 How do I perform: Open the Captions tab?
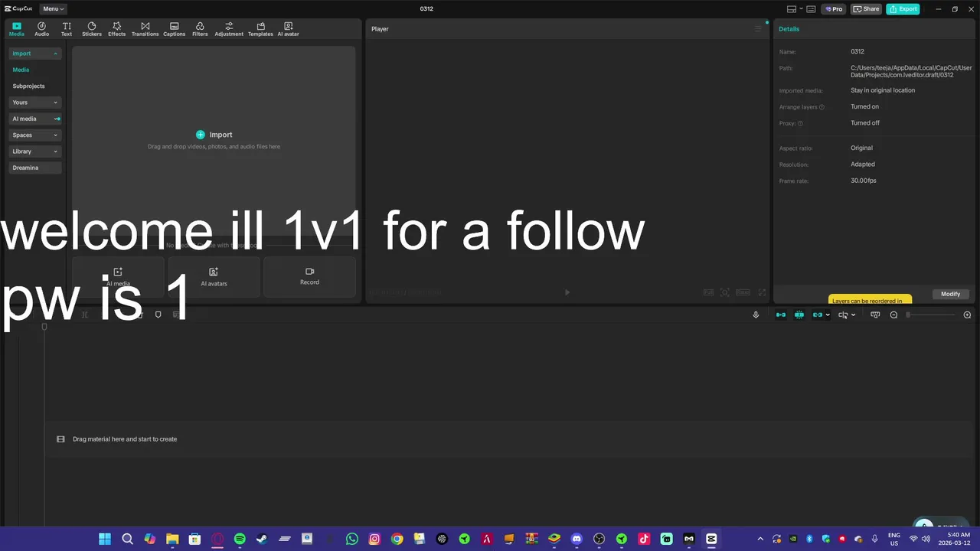tap(174, 29)
